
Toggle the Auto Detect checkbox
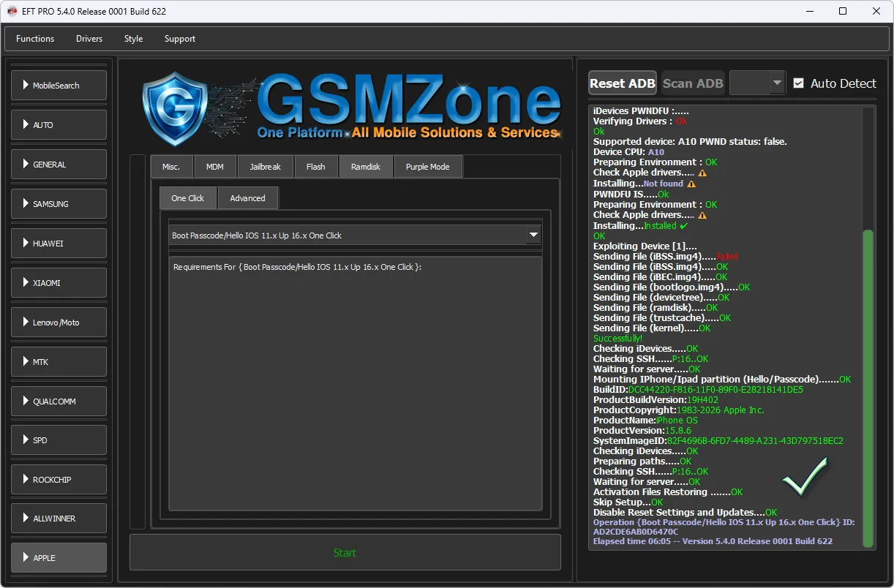[798, 83]
